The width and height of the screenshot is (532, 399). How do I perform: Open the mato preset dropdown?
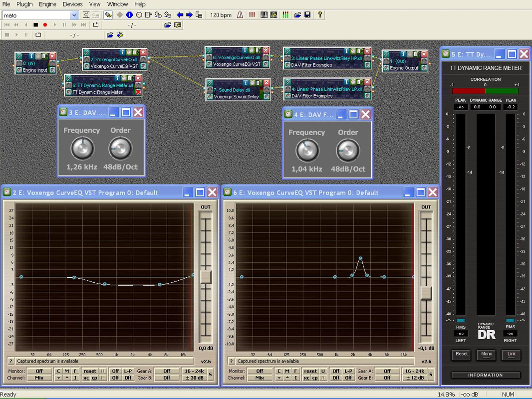point(74,15)
